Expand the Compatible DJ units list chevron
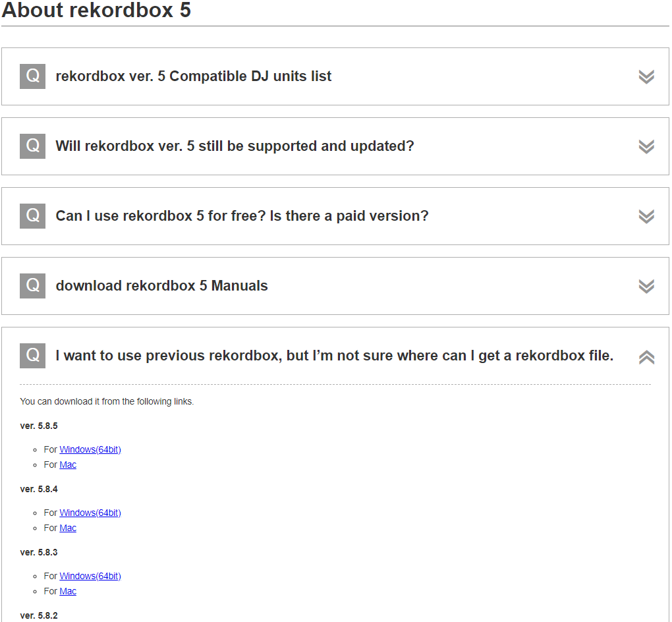Screen dimensions: 672x622 click(x=646, y=77)
